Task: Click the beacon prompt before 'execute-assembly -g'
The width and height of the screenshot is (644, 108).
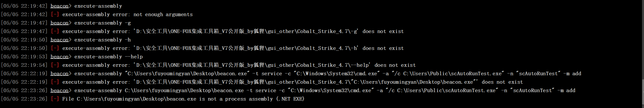Action: click(x=59, y=23)
